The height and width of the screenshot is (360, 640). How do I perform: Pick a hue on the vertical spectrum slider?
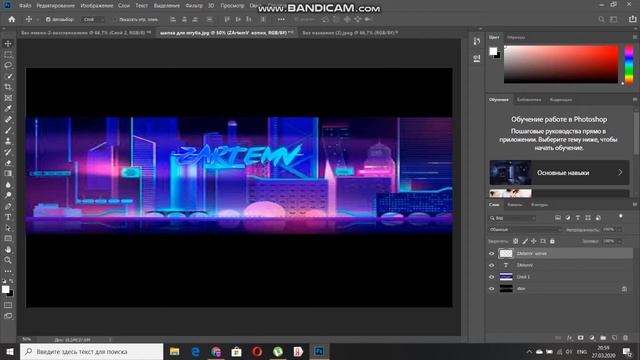(629, 64)
